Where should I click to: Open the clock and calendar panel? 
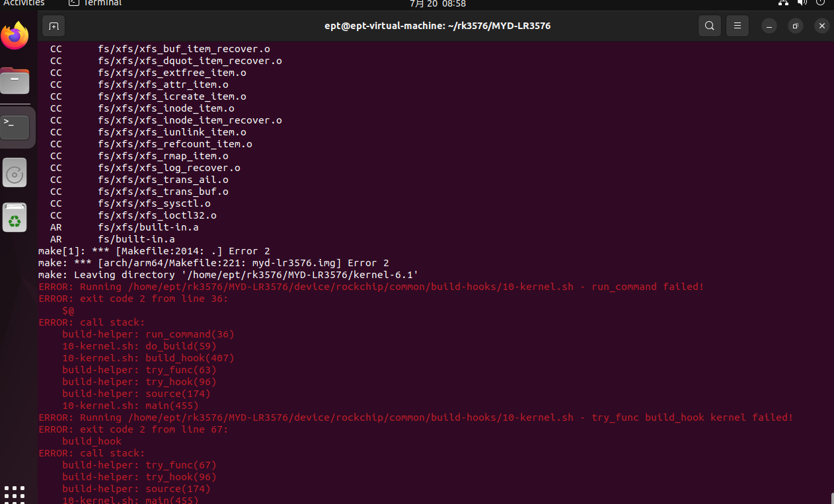437,3
